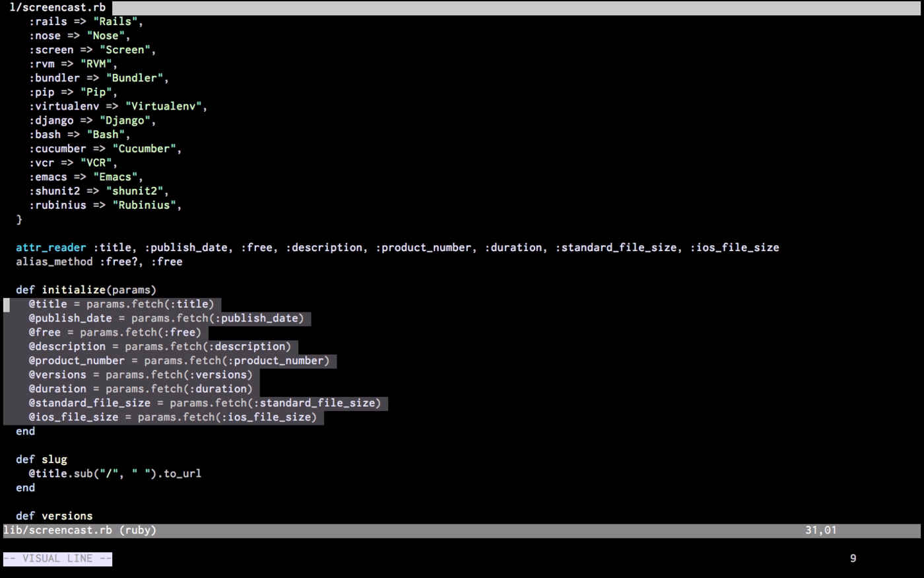Click the @standard_file_size assignment line
The height and width of the screenshot is (578, 924).
[x=205, y=403]
